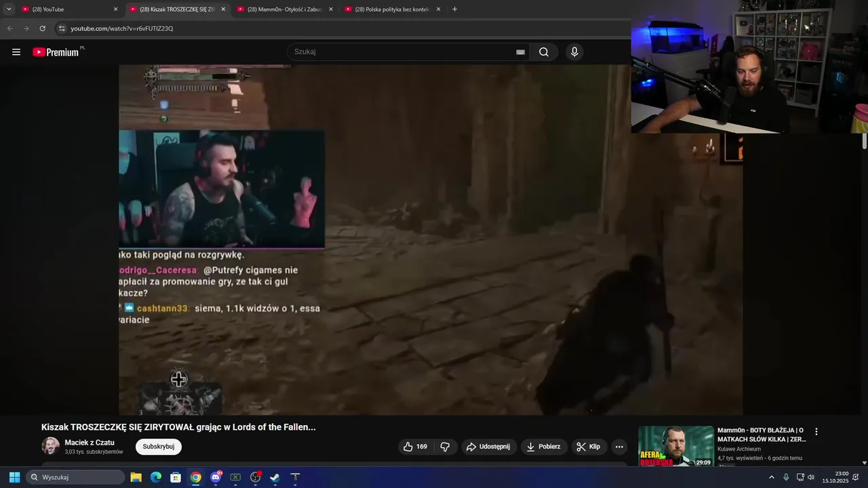Image resolution: width=868 pixels, height=488 pixels.
Task: Close the Mamm0n- Otyłość tab
Action: 331,9
